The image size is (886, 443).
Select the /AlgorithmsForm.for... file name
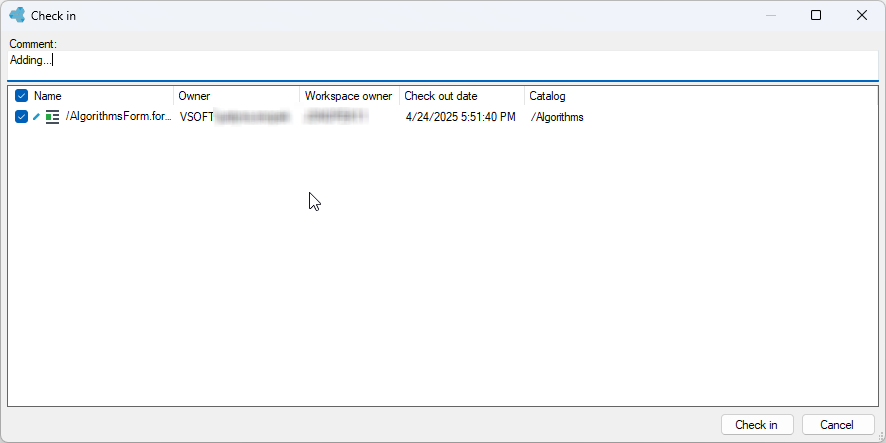[119, 117]
